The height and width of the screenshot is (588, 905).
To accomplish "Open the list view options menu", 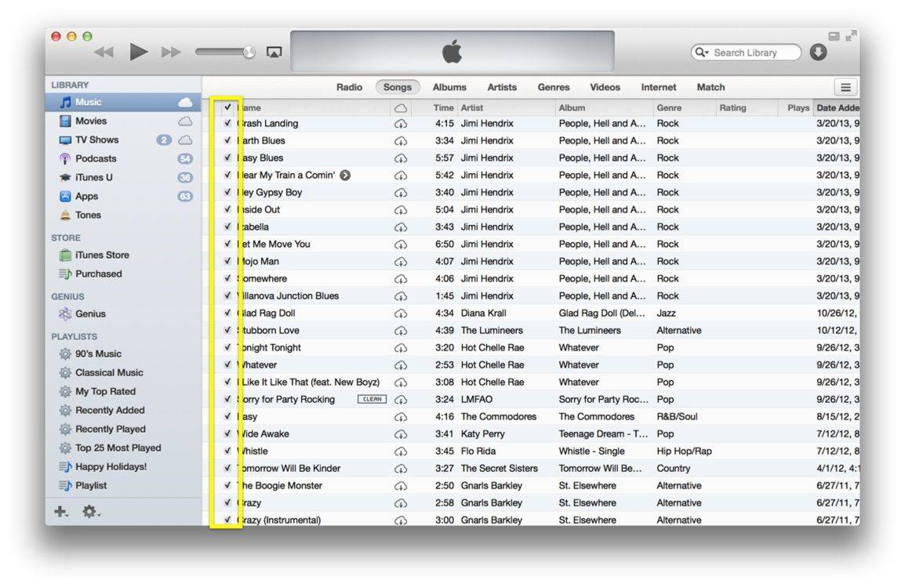I will point(845,88).
